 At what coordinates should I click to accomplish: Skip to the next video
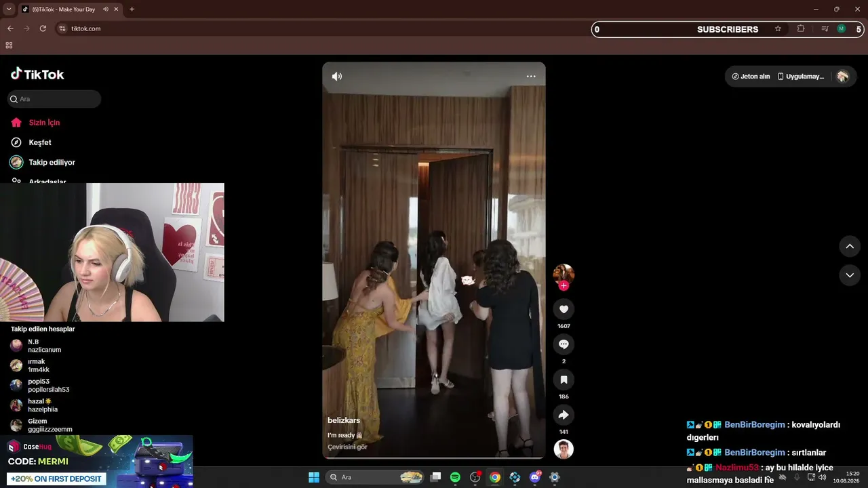pyautogui.click(x=850, y=275)
